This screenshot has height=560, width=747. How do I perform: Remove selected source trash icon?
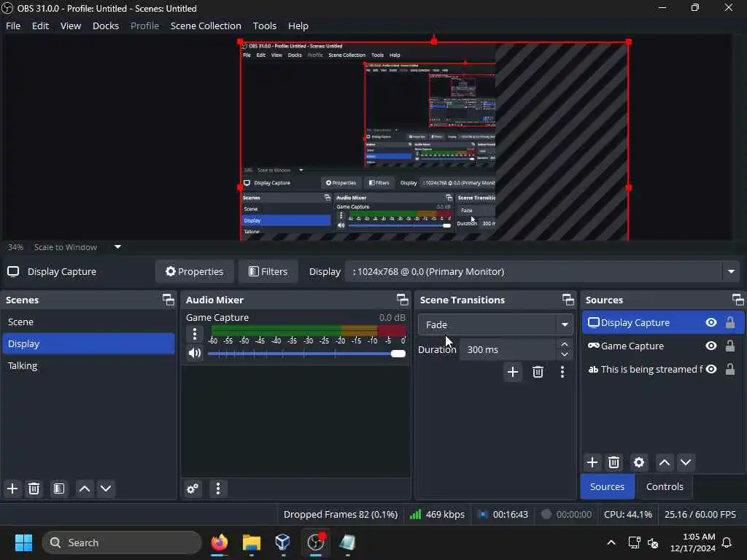614,462
